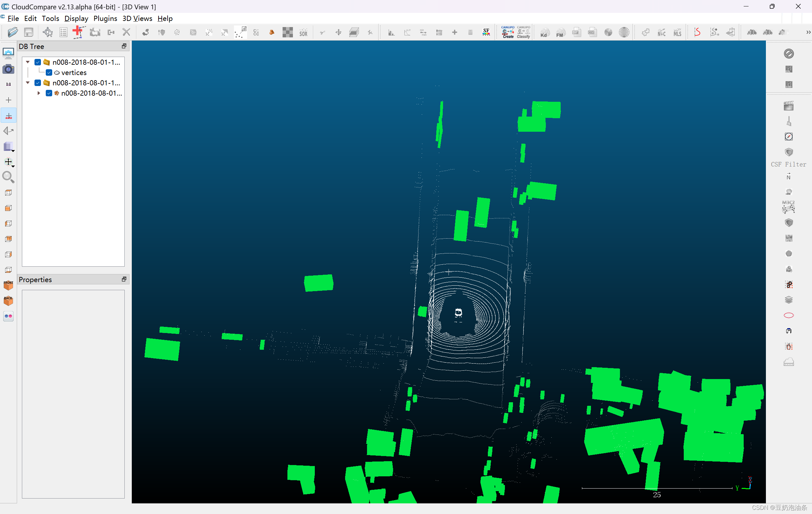Open the 3D Views menu

[x=137, y=19]
